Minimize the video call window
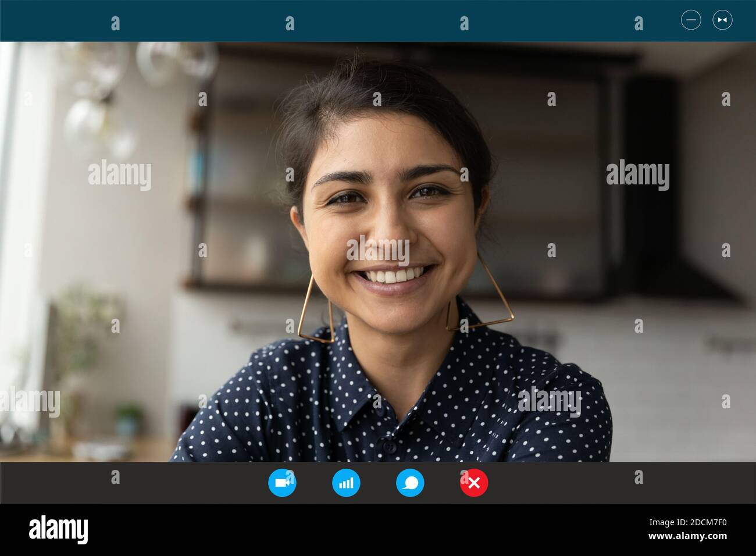The height and width of the screenshot is (556, 756). [x=691, y=20]
